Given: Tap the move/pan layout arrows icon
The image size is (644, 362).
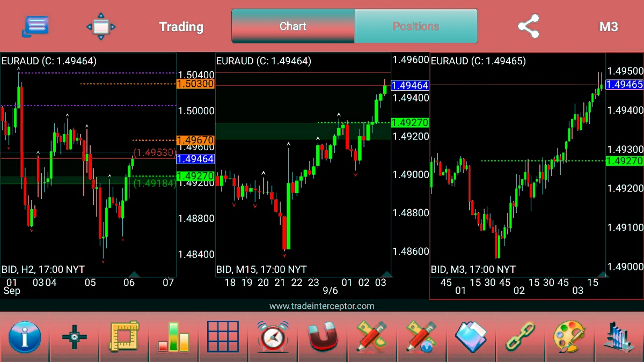Looking at the screenshot, I should [101, 26].
